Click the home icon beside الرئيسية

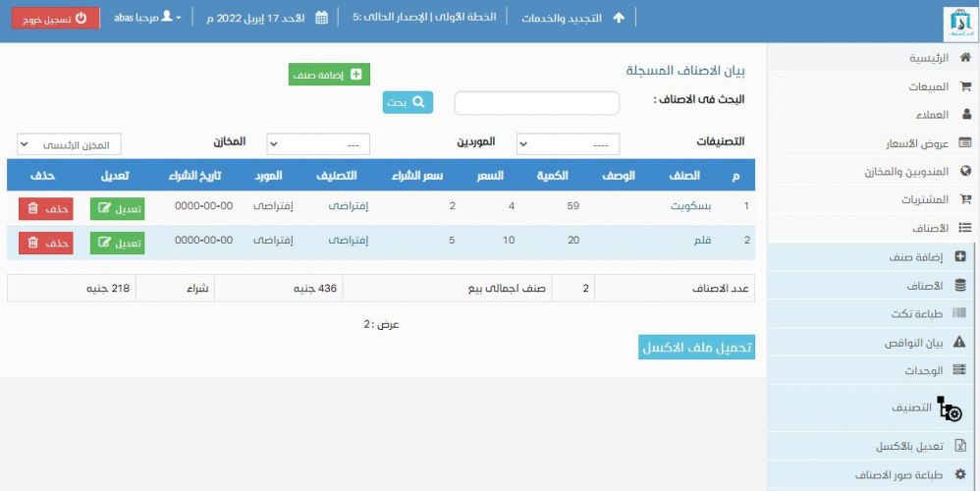point(965,58)
